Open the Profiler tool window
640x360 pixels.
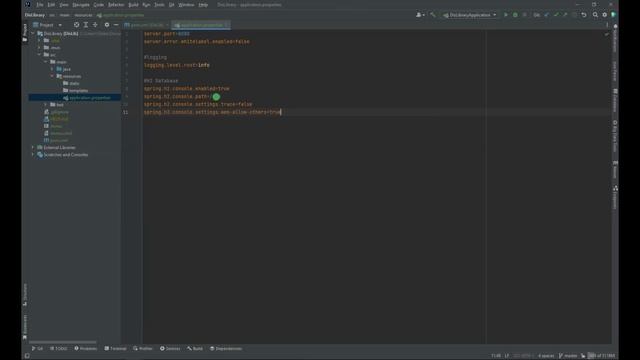click(x=143, y=349)
